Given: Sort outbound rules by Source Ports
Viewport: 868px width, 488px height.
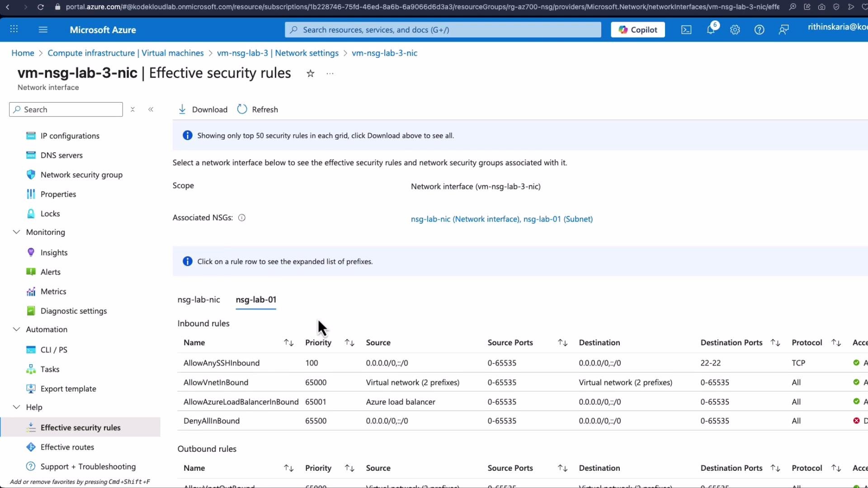Looking at the screenshot, I should tap(562, 468).
